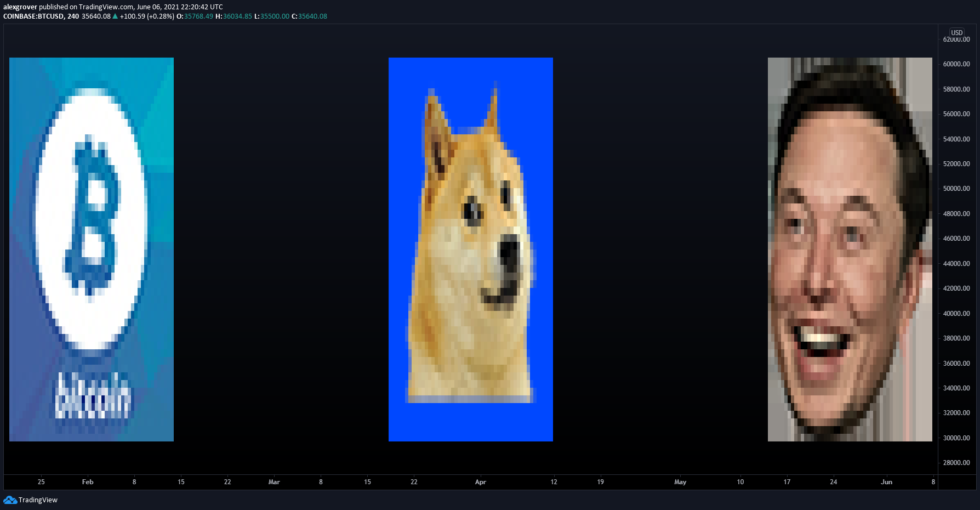Click the TradingView logo icon

pyautogui.click(x=10, y=500)
